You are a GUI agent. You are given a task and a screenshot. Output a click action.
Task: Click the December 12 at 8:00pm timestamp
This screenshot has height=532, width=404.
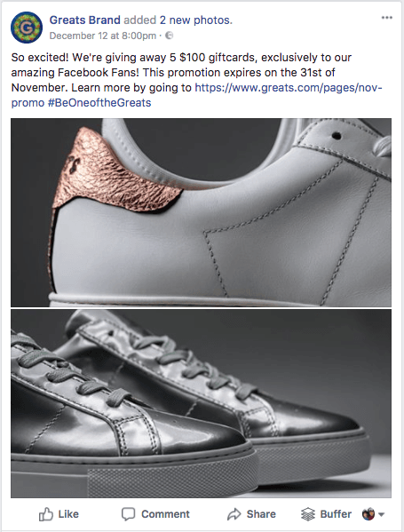click(103, 36)
